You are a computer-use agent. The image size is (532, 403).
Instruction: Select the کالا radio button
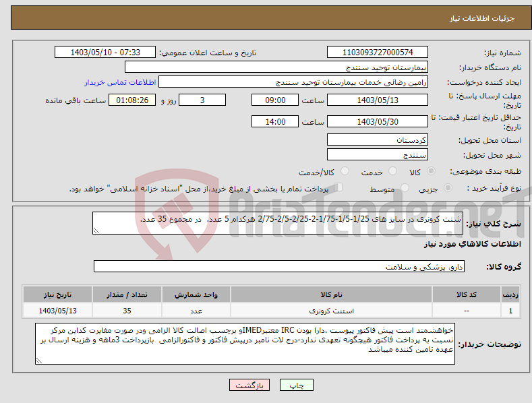point(431,171)
